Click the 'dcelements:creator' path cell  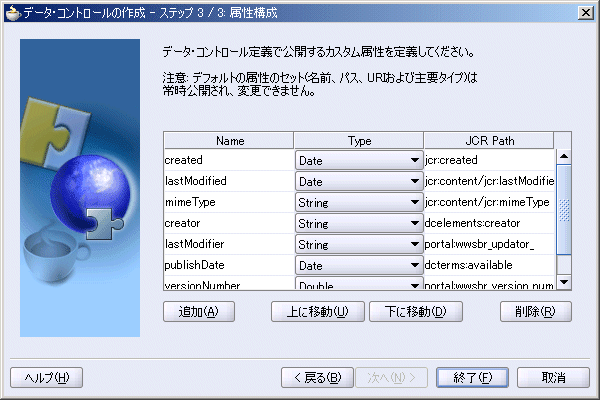coord(489,223)
